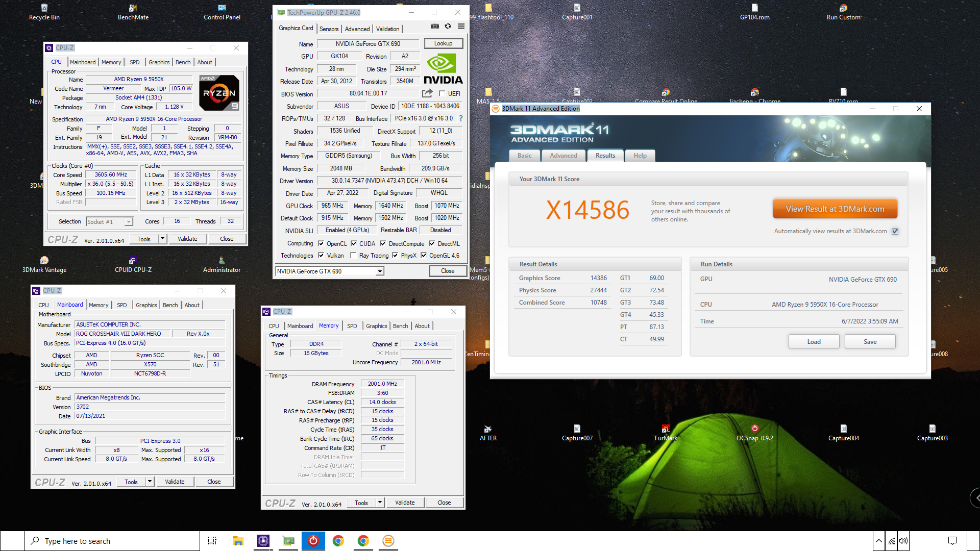This screenshot has height=551, width=980.
Task: Expand Tools dropdown arrow in CPU-Z Memory window
Action: 380,503
